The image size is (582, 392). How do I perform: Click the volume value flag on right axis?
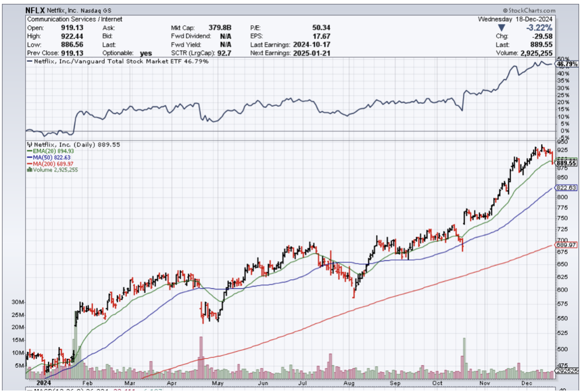(x=567, y=371)
